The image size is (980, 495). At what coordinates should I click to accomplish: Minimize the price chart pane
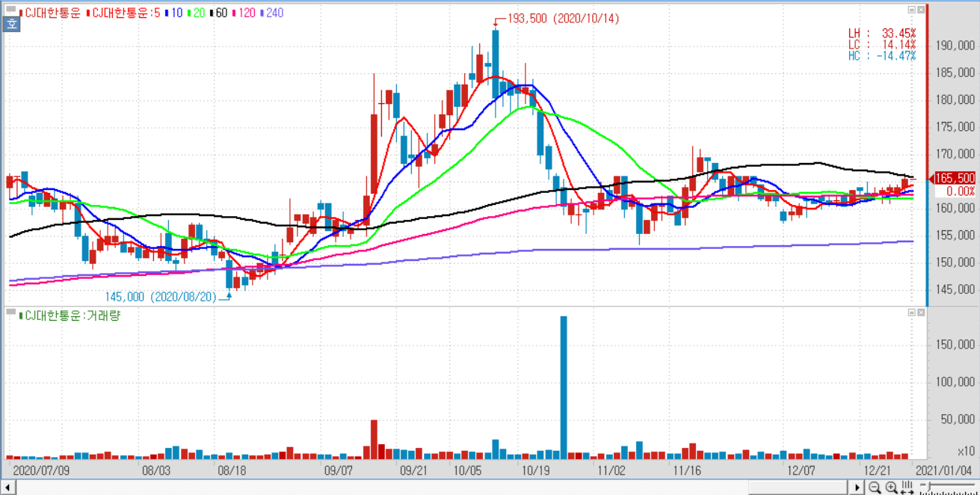[911, 10]
